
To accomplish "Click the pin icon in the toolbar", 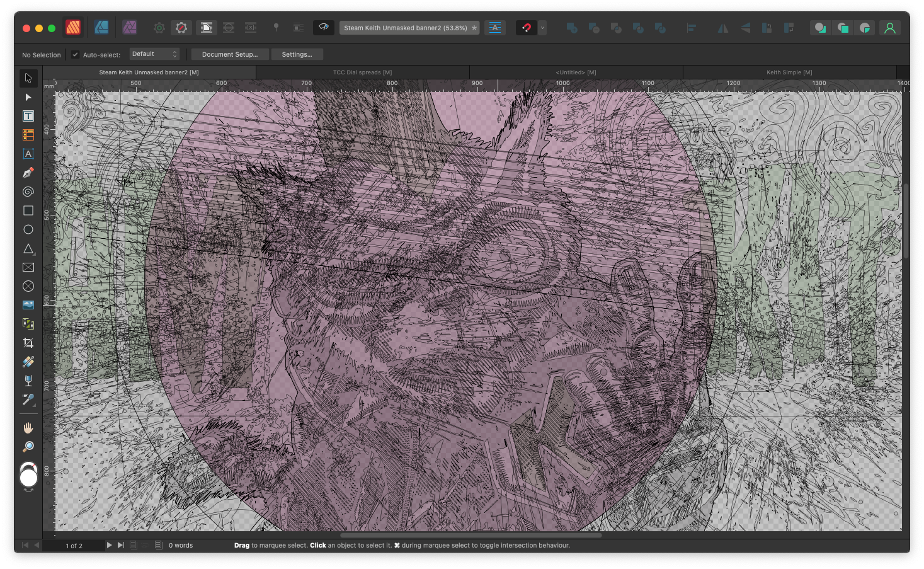I will pyautogui.click(x=276, y=28).
